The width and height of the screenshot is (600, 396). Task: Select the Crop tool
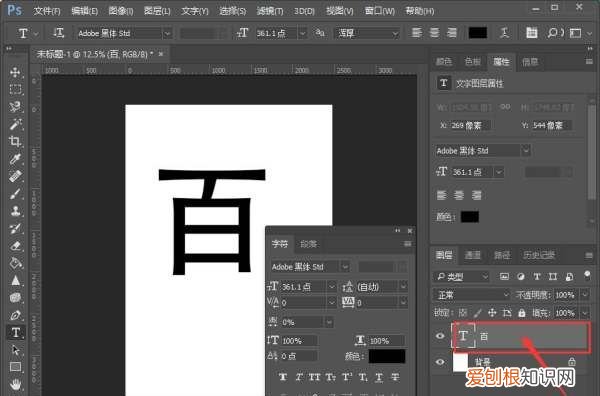tap(15, 141)
